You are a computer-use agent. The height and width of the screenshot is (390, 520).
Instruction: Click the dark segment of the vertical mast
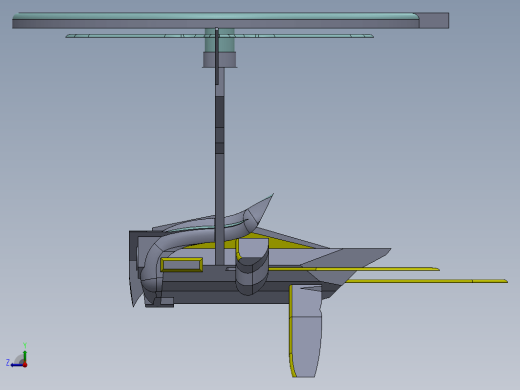point(219,125)
